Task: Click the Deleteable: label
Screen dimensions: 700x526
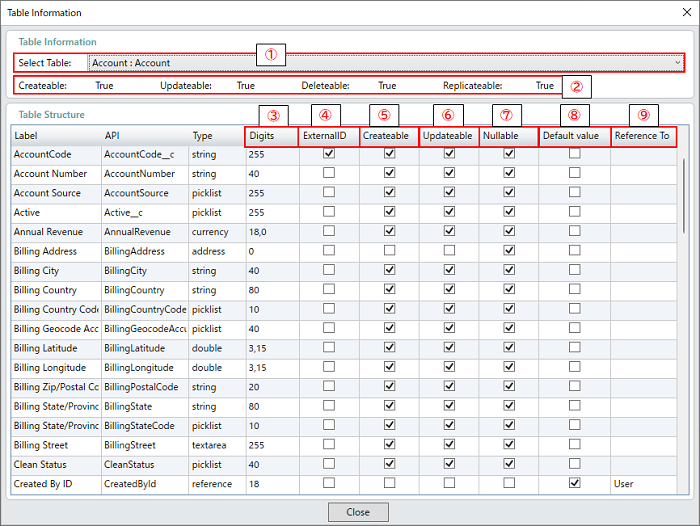Action: 325,86
